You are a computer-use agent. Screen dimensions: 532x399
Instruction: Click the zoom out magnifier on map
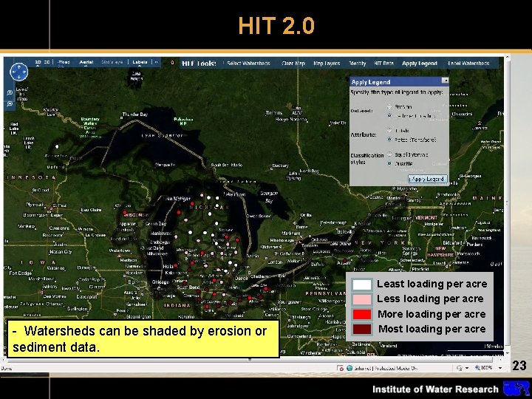10,103
